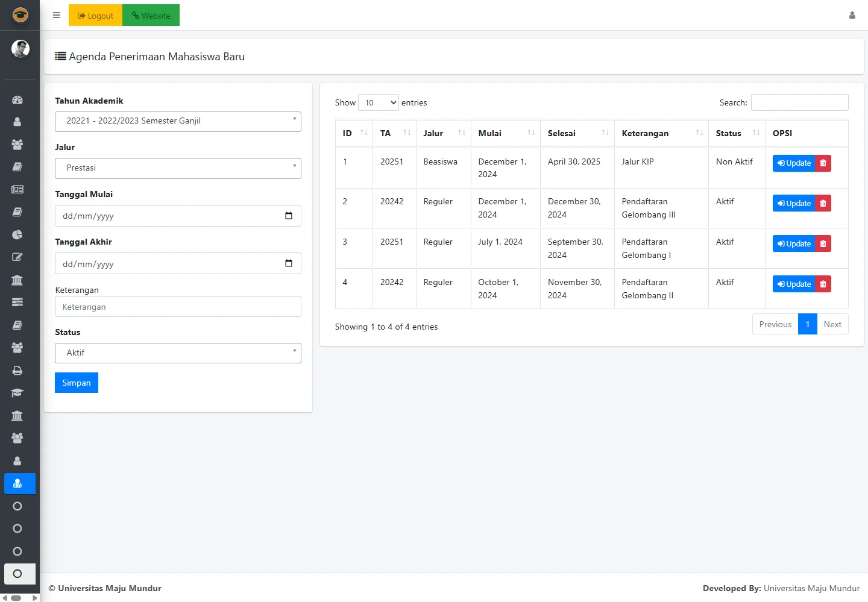Image resolution: width=868 pixels, height=602 pixels.
Task: Open the printer icon in sidebar
Action: [17, 371]
